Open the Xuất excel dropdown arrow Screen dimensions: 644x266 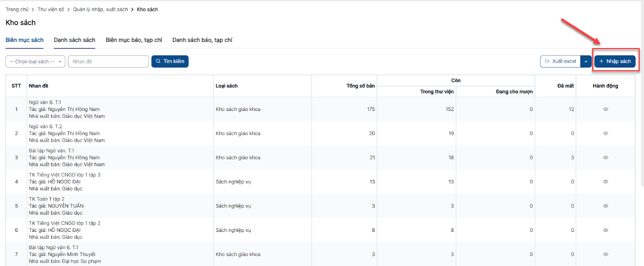[586, 61]
